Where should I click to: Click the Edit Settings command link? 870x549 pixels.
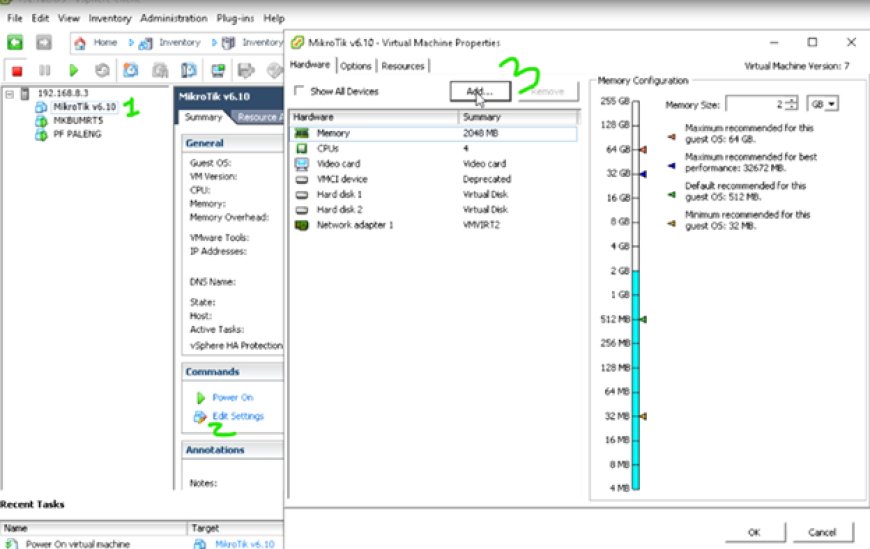tap(238, 416)
